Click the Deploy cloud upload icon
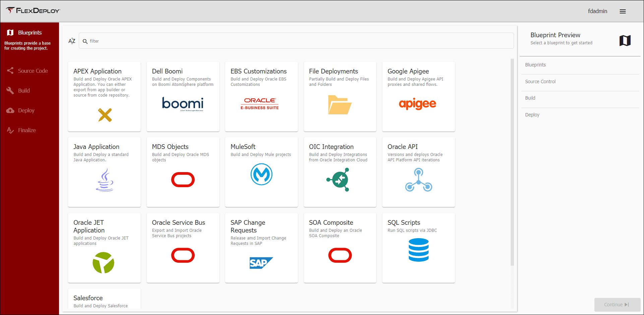Viewport: 644px width, 315px height. click(10, 110)
